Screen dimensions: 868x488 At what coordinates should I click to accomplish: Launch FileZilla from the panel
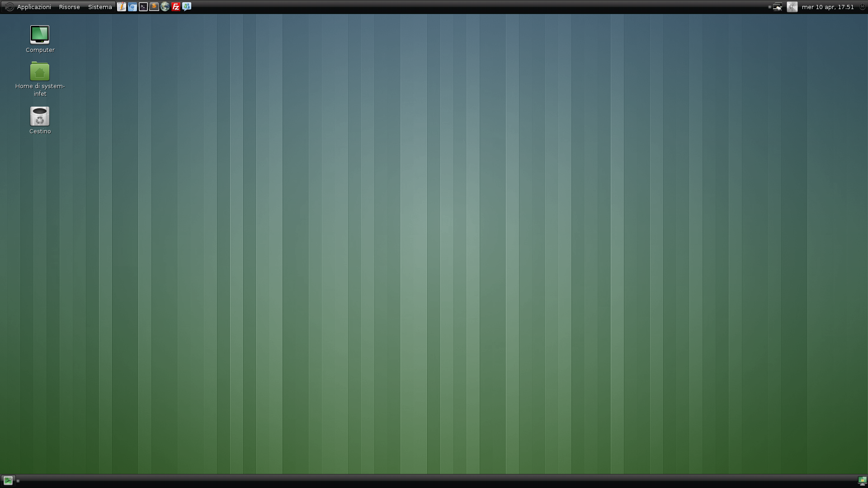(x=176, y=7)
